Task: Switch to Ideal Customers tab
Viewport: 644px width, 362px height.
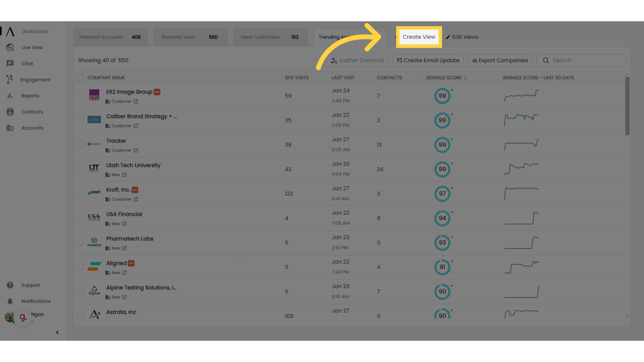Action: 270,37
